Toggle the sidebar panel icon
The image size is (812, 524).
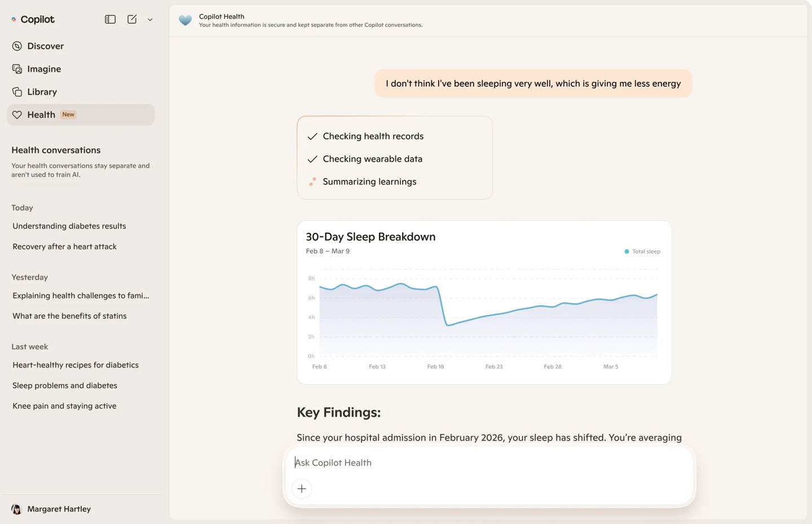(110, 19)
